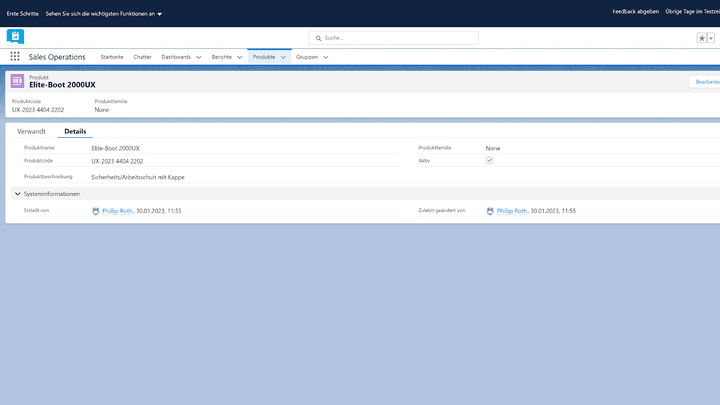
Task: Expand the Berichte tab dropdown arrow
Action: 241,57
